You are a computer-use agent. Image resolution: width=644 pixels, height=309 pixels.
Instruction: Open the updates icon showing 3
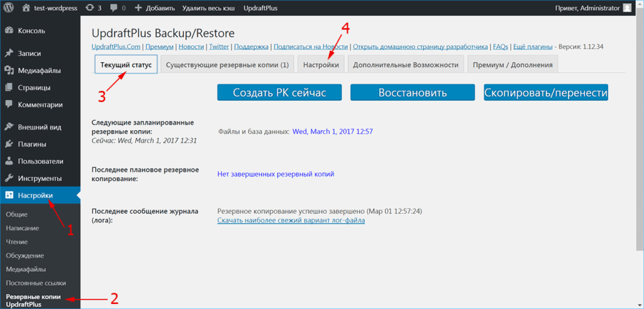pos(89,8)
